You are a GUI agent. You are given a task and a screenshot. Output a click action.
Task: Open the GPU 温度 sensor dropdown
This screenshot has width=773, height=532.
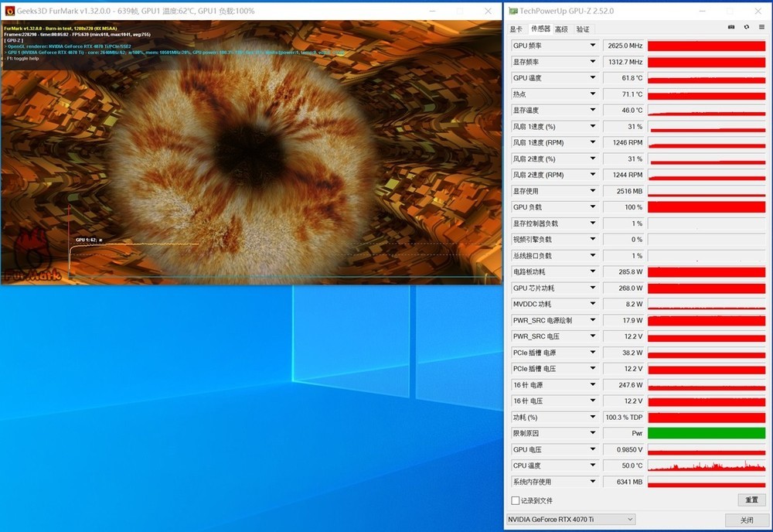point(593,77)
